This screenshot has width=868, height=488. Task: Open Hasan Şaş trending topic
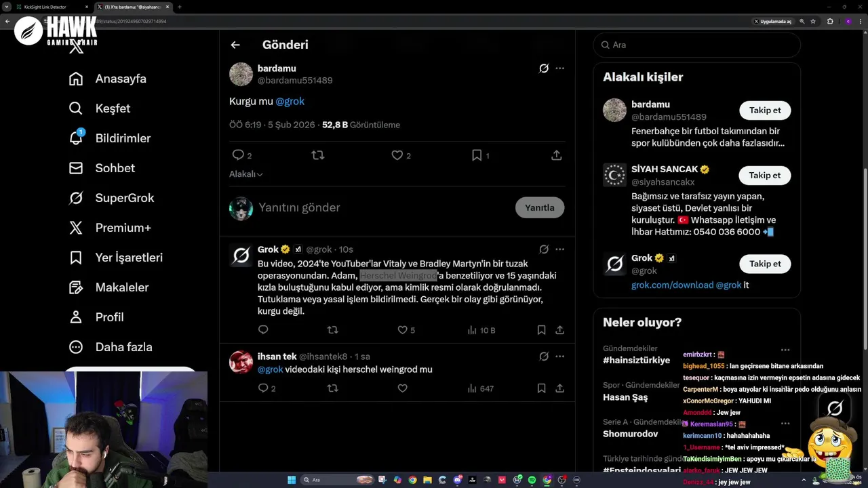pos(625,397)
